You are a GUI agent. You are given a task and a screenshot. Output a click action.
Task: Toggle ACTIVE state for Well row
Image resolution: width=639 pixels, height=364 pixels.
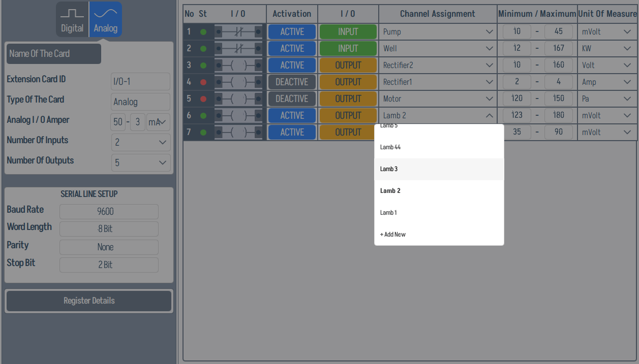pos(292,48)
